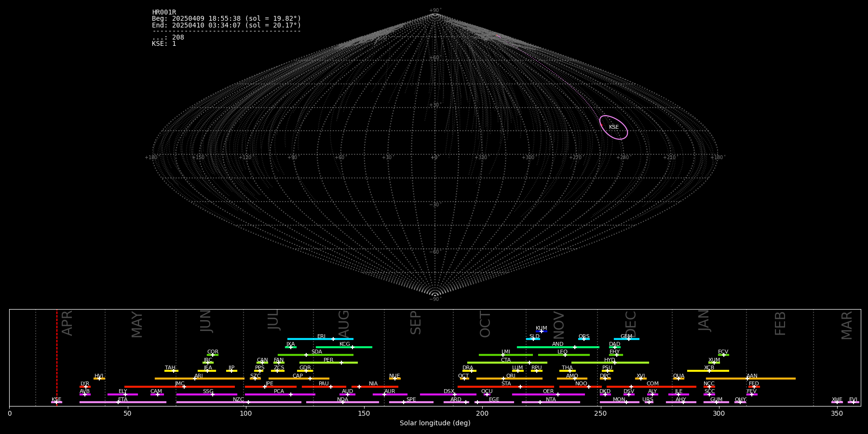Select the NZC shower label
The width and height of the screenshot is (868, 434).
238,399
